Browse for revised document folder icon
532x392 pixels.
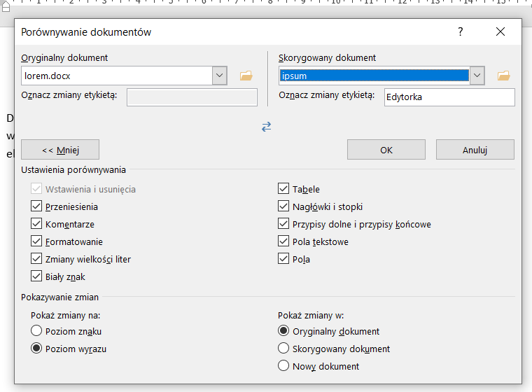[x=503, y=76]
